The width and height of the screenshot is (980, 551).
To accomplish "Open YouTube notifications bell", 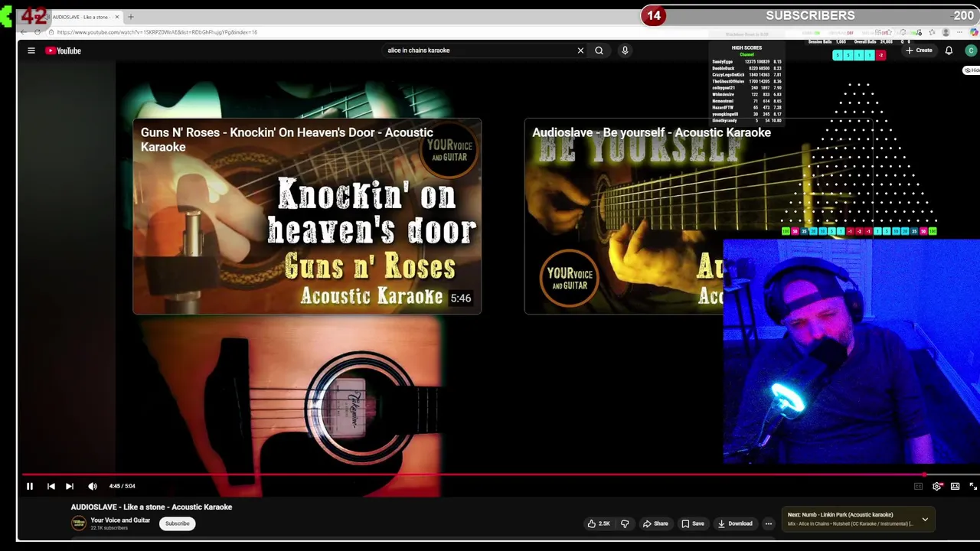I will click(949, 51).
